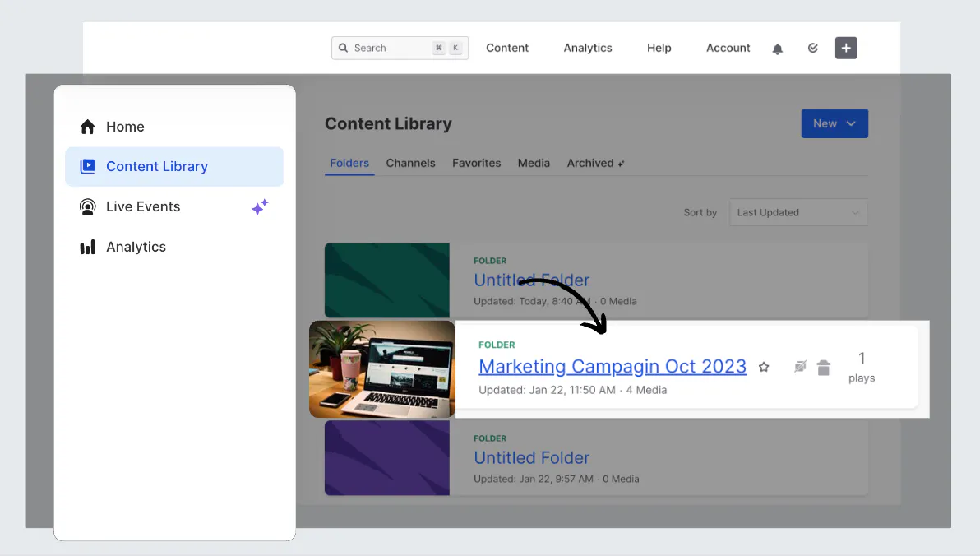Open the Analytics menu in top navigation
980x556 pixels.
click(588, 49)
